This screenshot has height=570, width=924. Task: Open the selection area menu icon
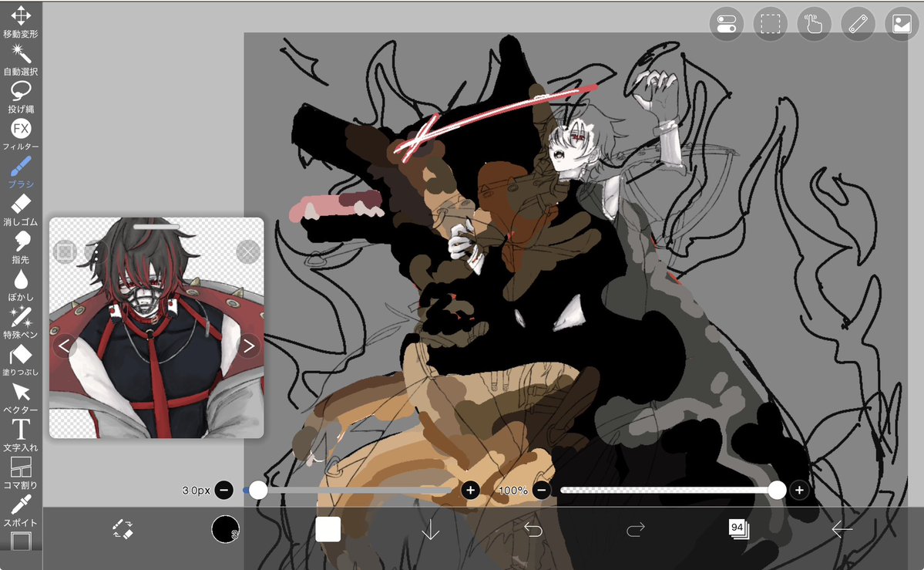[770, 24]
